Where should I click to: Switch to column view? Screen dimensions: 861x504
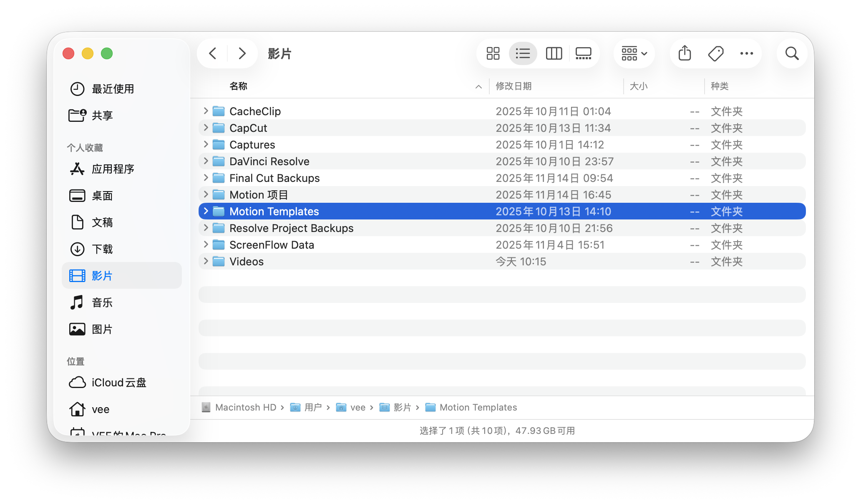pyautogui.click(x=554, y=53)
